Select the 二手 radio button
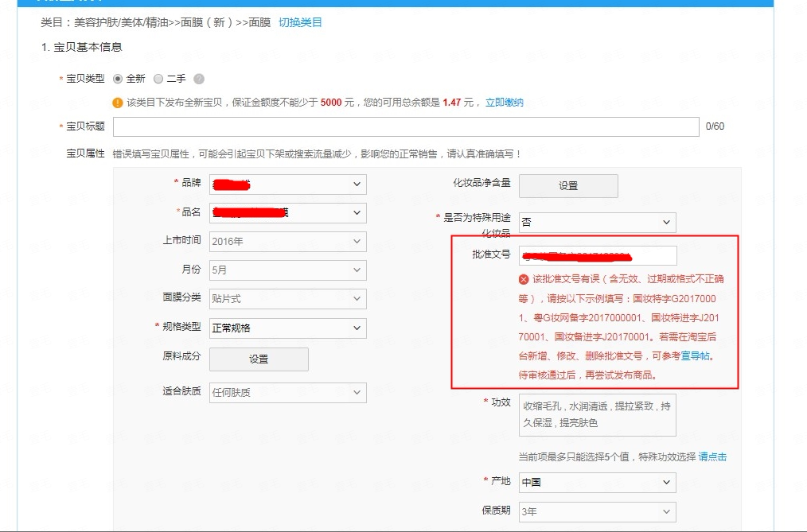The height and width of the screenshot is (532, 807). click(x=158, y=79)
